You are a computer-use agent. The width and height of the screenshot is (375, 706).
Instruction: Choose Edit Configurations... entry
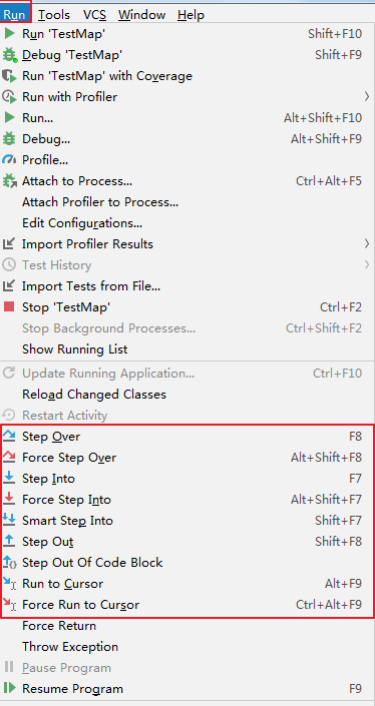pos(82,223)
